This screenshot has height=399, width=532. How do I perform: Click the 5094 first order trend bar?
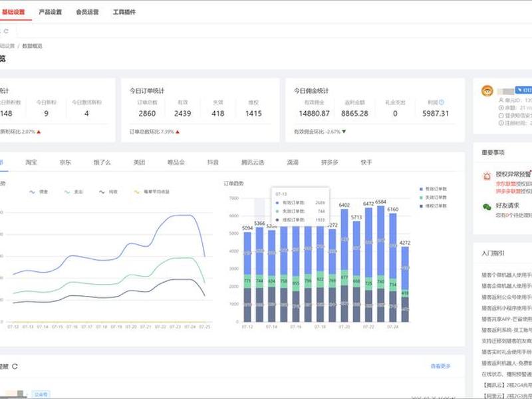pyautogui.click(x=247, y=277)
